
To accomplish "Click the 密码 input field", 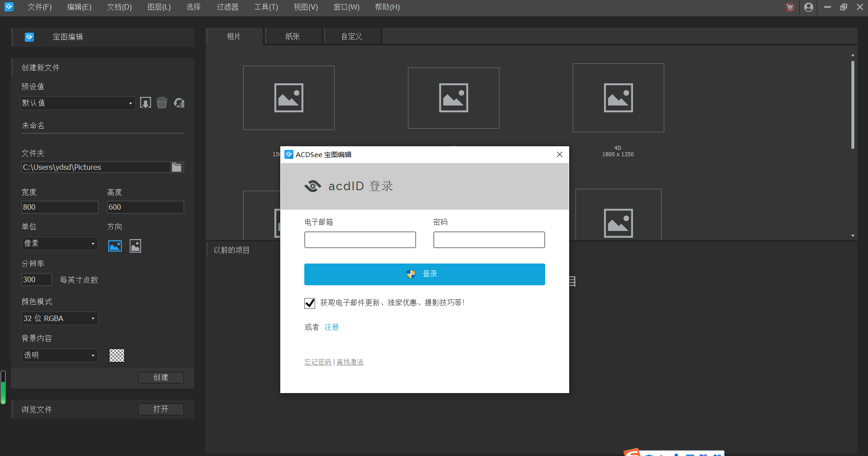I will [x=489, y=240].
